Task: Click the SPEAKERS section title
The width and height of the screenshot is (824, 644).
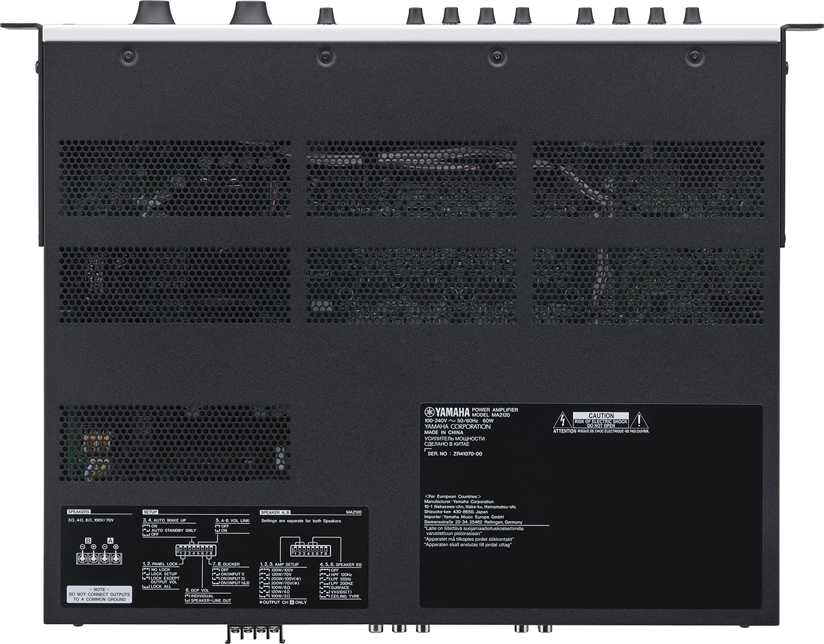Action: tap(79, 511)
